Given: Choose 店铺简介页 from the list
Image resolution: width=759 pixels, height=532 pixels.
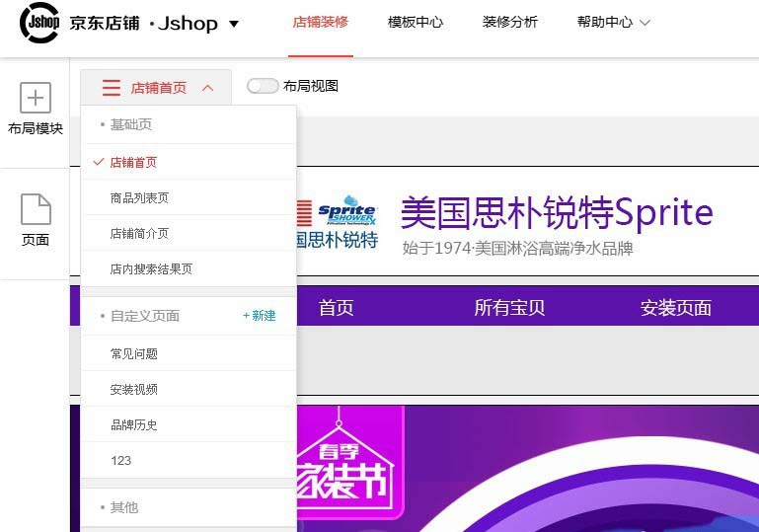Looking at the screenshot, I should click(x=189, y=233).
